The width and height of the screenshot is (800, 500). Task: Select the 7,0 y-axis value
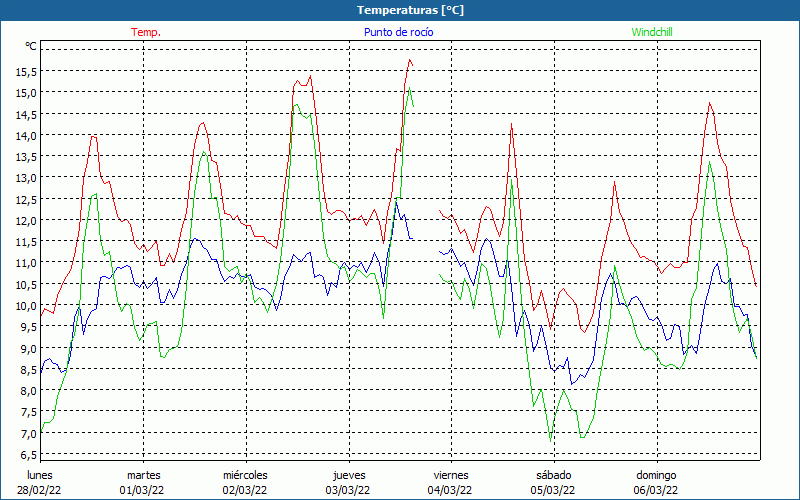(29, 434)
